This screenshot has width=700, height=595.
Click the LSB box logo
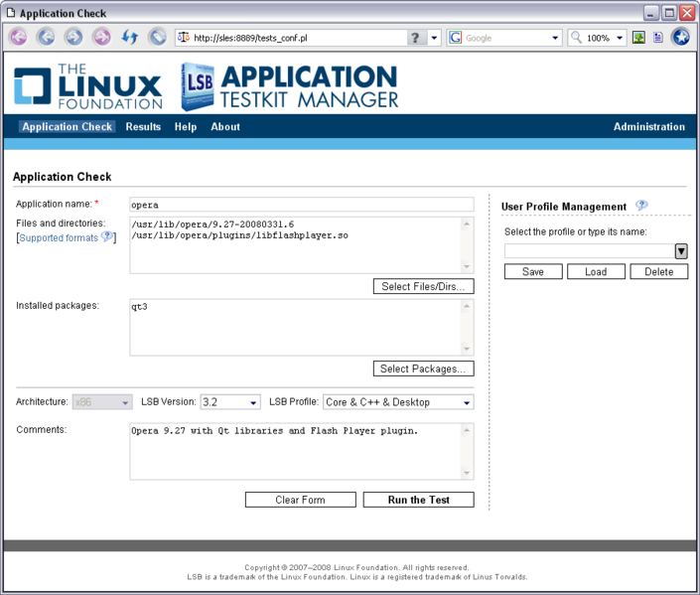(197, 86)
